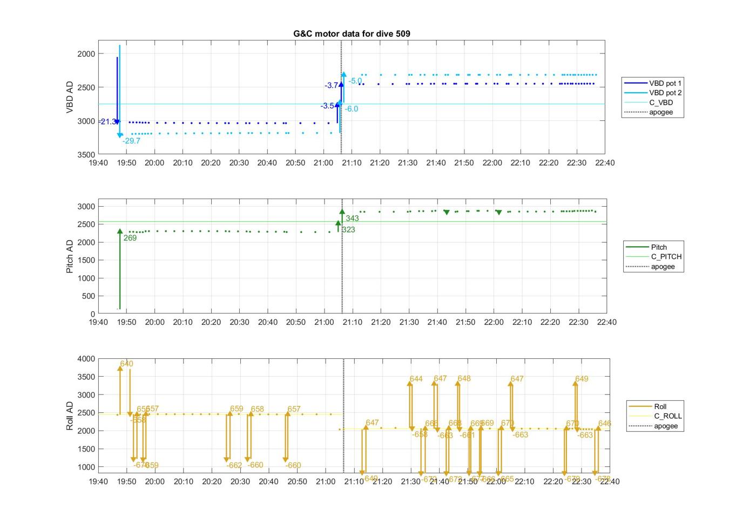Click the '500' tick on Pitch axis
This screenshot has height=532, width=756.
(x=89, y=296)
